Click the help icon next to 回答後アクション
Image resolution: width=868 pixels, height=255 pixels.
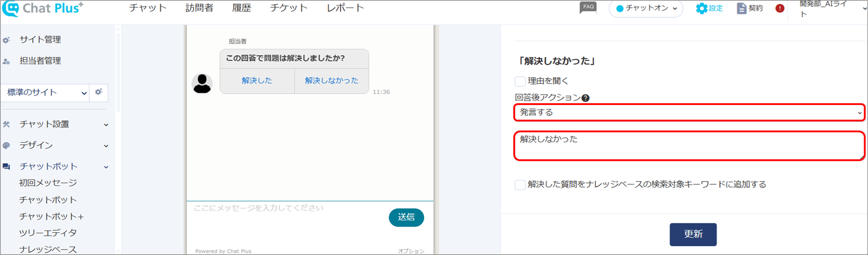(x=585, y=98)
